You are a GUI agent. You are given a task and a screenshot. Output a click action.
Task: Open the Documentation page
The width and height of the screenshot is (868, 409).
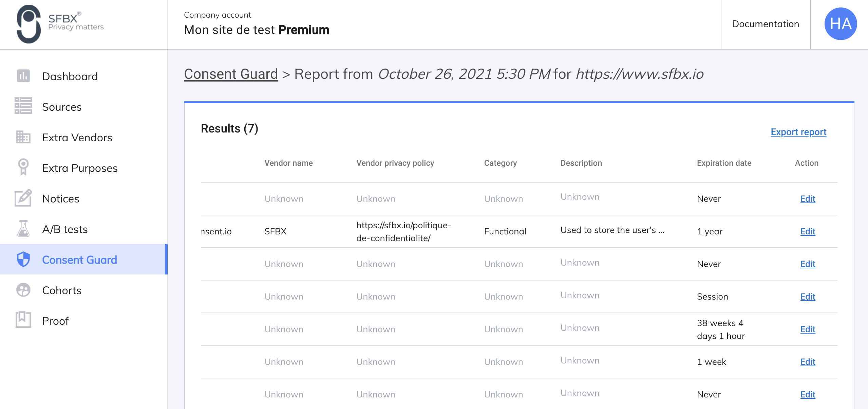click(766, 24)
